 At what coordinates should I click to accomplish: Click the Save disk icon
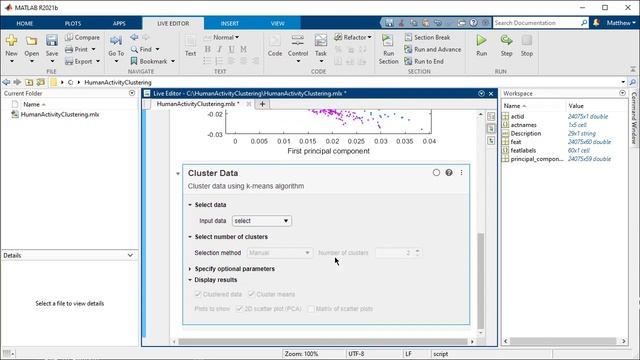(x=52, y=40)
